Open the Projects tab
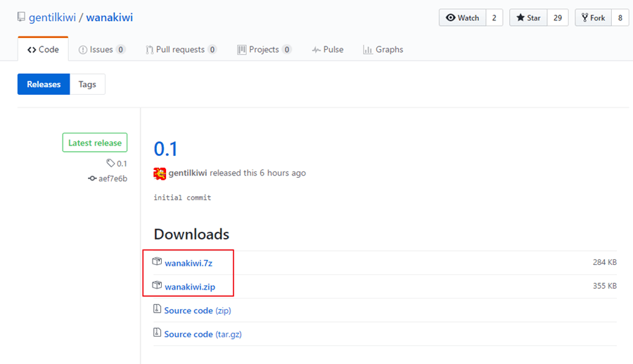This screenshot has width=633, height=364. [x=264, y=50]
